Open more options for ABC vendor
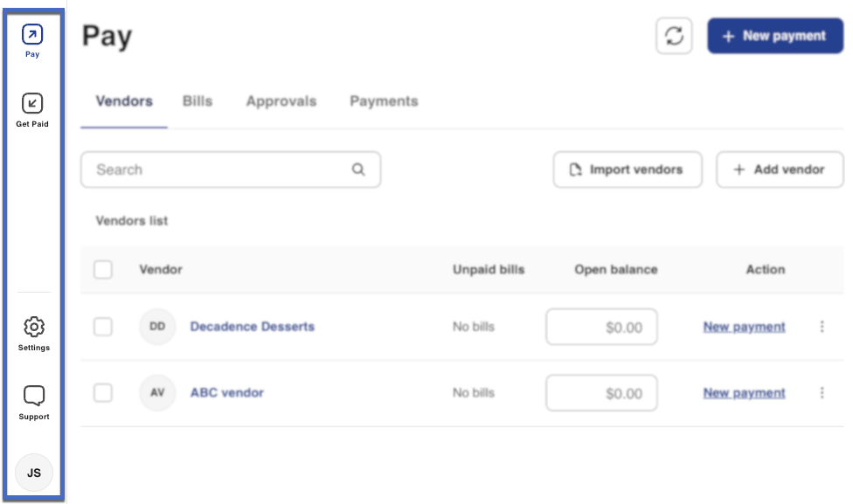Viewport: 853px width, 504px height. pyautogui.click(x=822, y=393)
